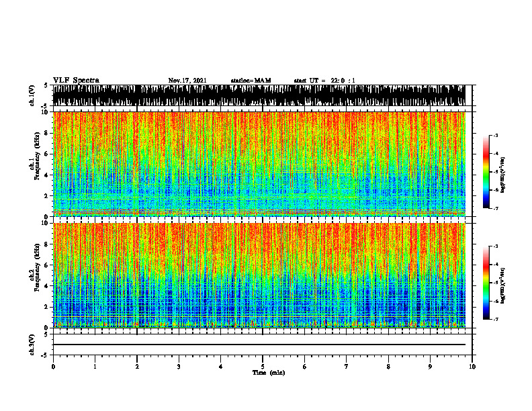Click the "4" kHz tick on ch.2 spectrogram
532x411 pixels.
coord(47,286)
